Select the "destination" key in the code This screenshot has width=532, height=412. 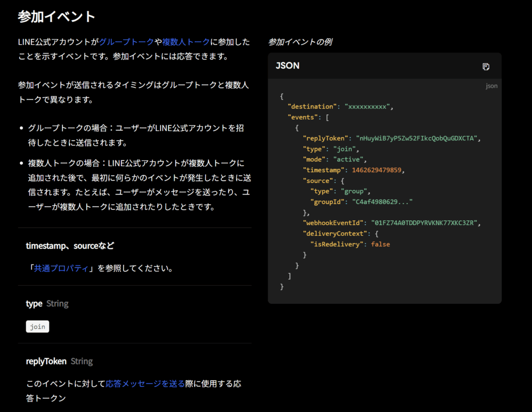pyautogui.click(x=312, y=107)
